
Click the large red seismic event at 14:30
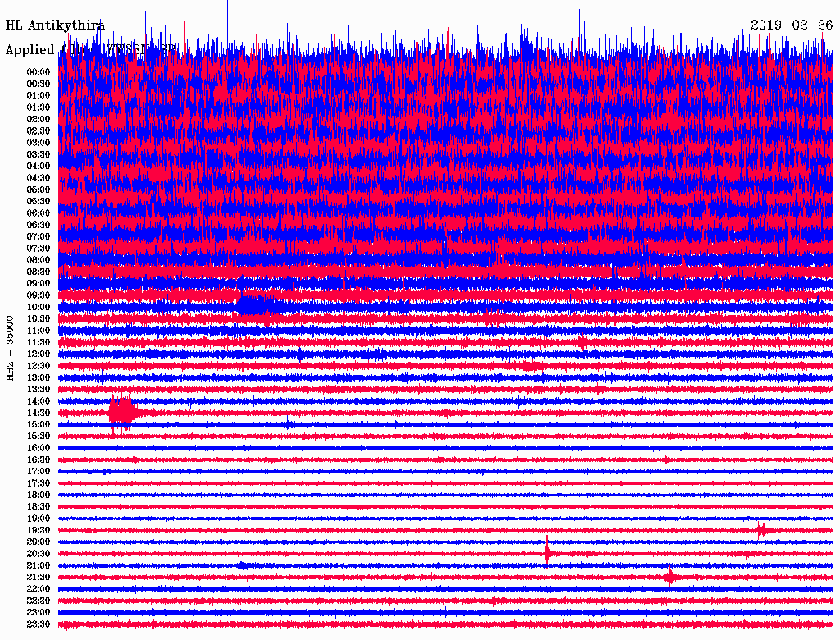pos(122,412)
